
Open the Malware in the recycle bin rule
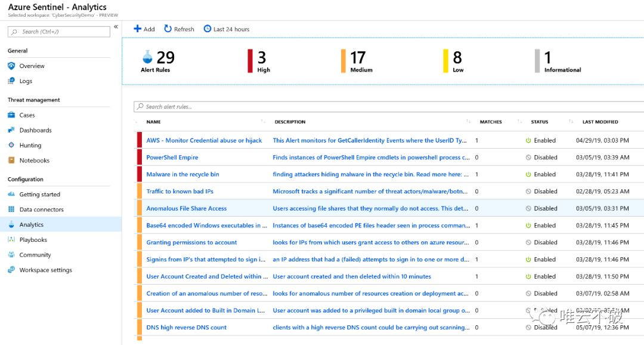tap(183, 174)
